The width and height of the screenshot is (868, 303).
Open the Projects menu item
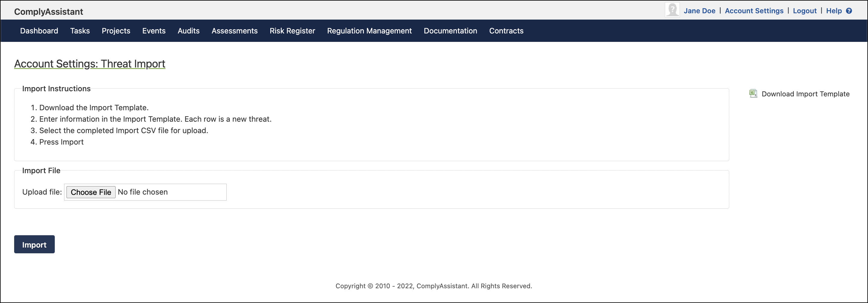pos(116,31)
